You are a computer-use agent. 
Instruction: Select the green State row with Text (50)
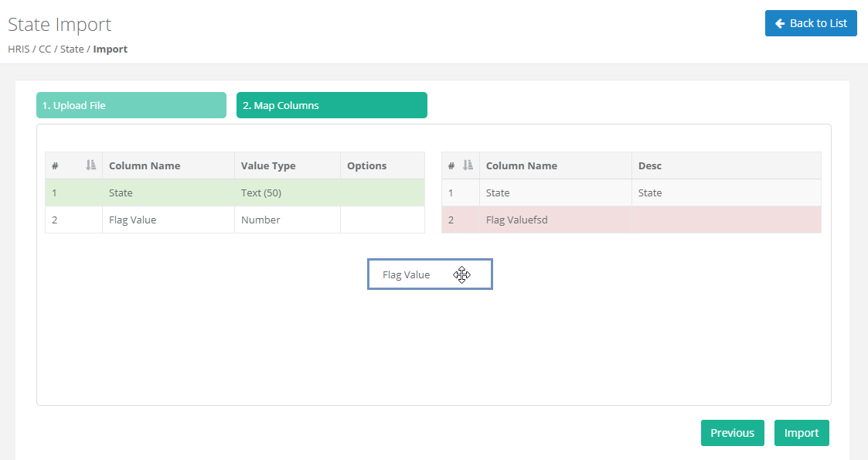(234, 193)
